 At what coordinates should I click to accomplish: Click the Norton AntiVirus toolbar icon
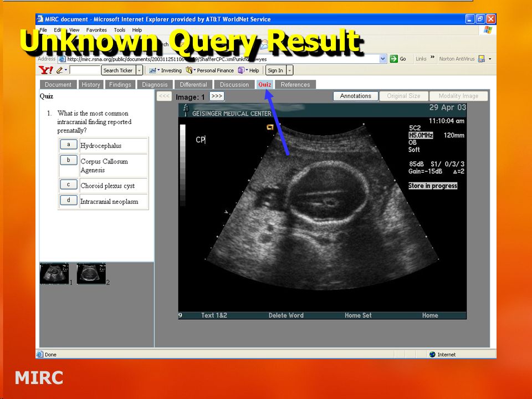482,59
